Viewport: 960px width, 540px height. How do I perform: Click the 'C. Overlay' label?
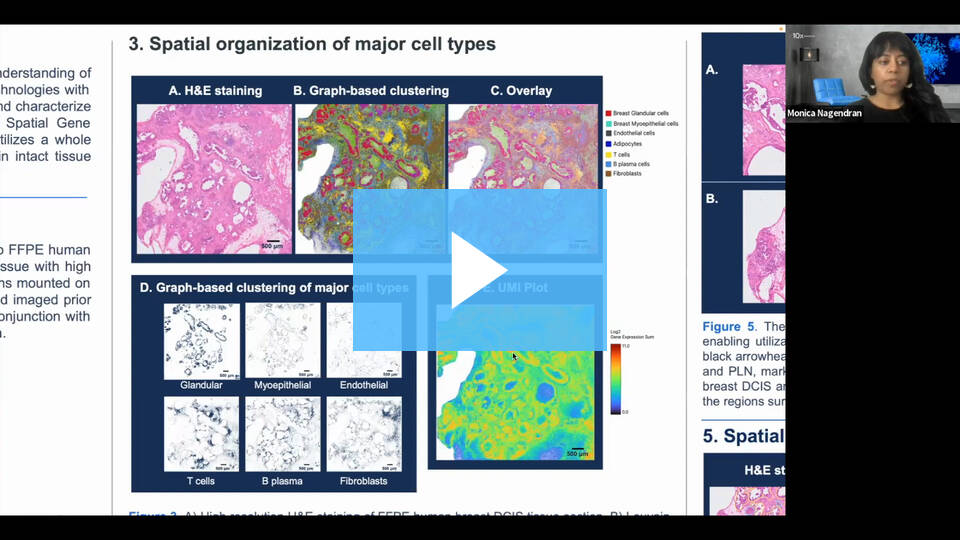point(521,91)
